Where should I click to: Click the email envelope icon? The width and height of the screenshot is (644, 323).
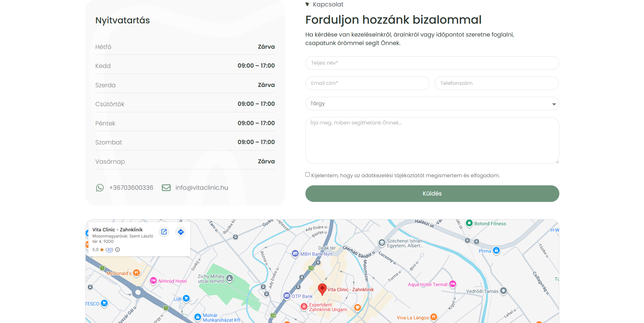tap(166, 188)
